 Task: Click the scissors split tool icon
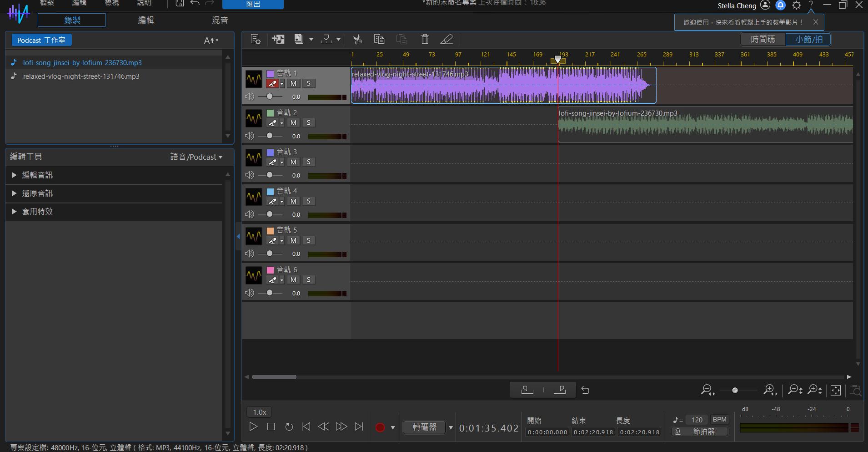click(x=357, y=40)
